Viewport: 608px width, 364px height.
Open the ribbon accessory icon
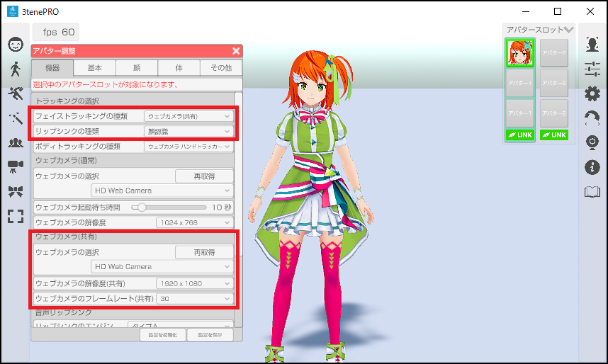(16, 191)
